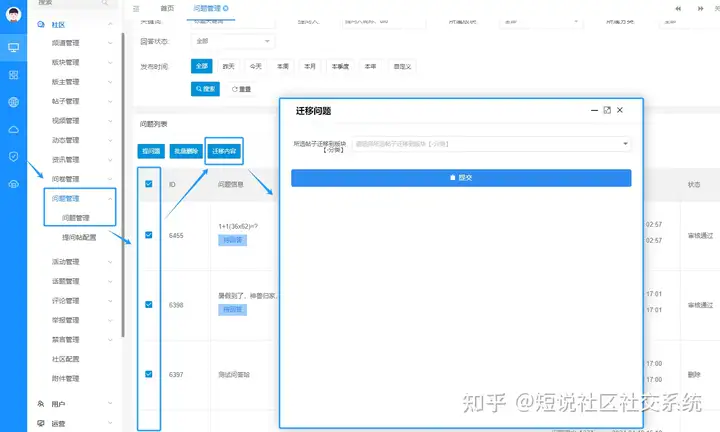Viewport: 720px width, 432px height.
Task: Toggle the select-all checkbox in table header
Action: (149, 184)
